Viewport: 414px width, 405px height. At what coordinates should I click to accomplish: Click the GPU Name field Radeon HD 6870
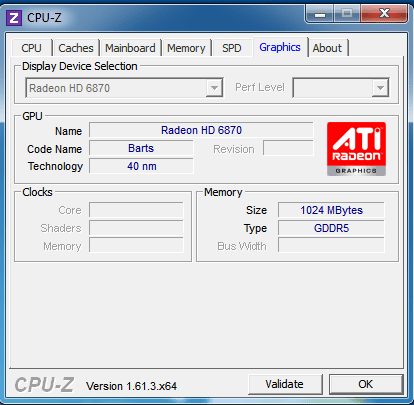coord(201,130)
